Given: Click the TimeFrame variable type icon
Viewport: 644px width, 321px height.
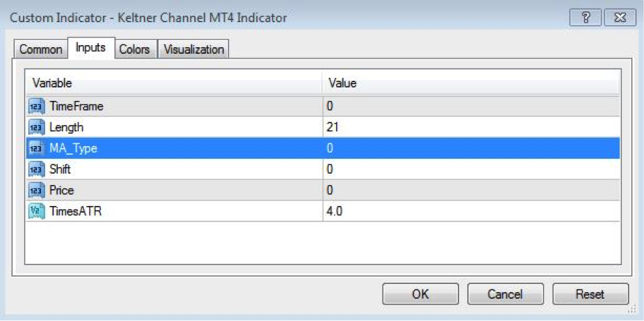Looking at the screenshot, I should [36, 106].
